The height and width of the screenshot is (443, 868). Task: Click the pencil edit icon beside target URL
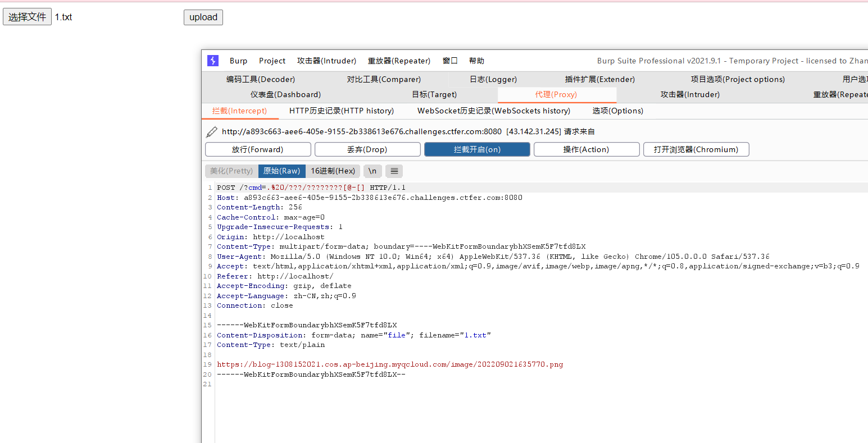tap(212, 132)
